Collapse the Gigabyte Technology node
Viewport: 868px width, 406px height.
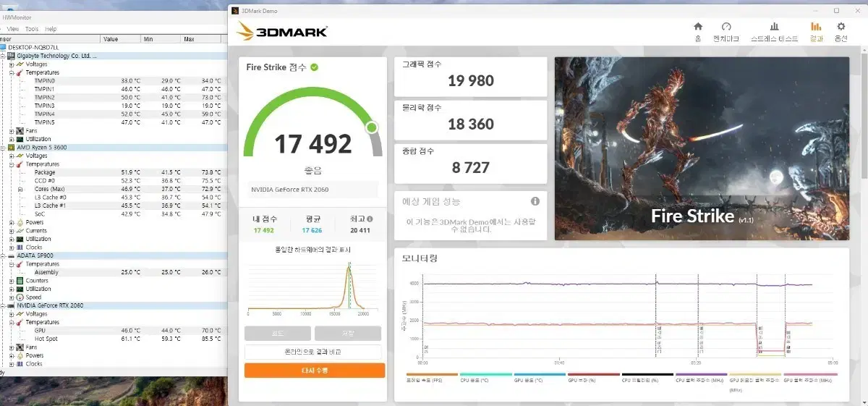tap(3, 56)
